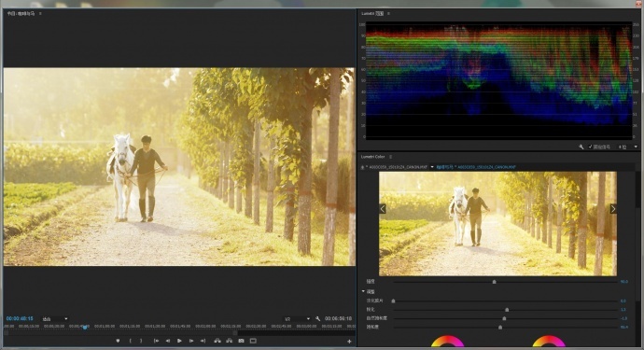
Task: Open the master clip name dropdown arrow
Action: (432, 167)
